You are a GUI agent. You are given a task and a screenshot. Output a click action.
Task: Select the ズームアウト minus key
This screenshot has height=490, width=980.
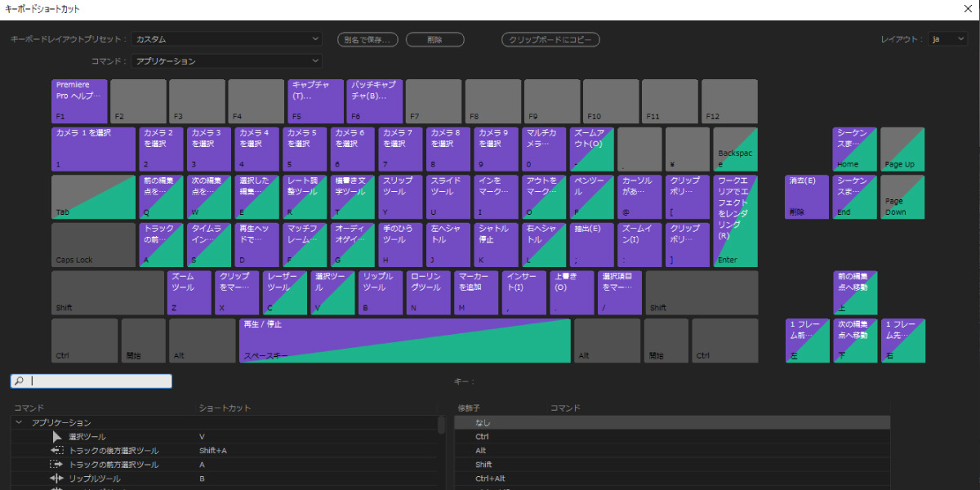tap(593, 149)
